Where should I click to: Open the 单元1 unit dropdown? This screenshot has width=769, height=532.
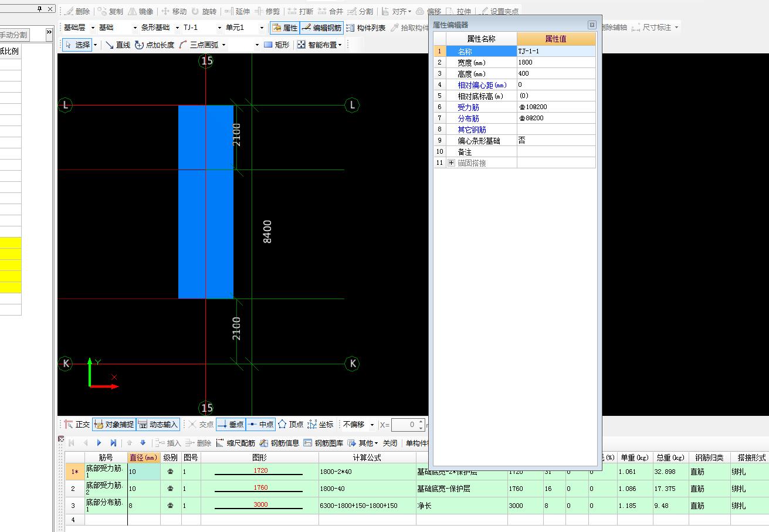point(245,28)
